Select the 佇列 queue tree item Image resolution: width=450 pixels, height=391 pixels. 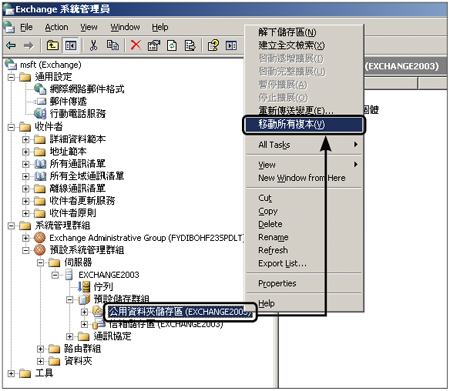(103, 287)
